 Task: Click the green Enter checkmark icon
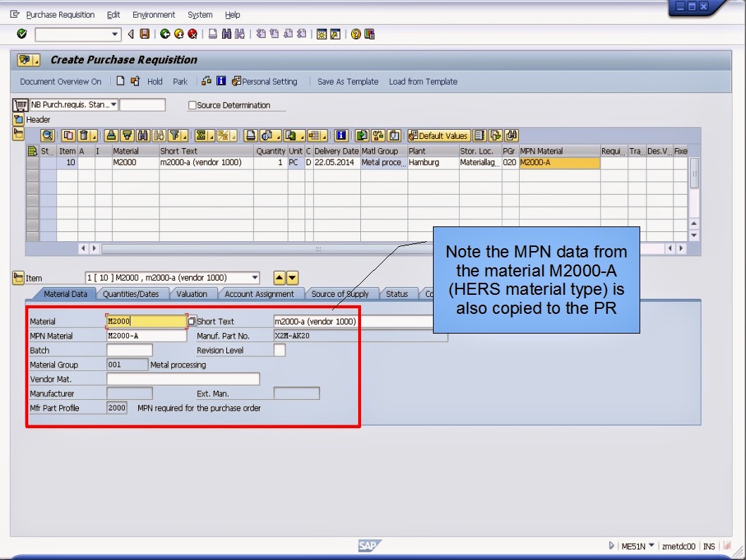point(21,33)
